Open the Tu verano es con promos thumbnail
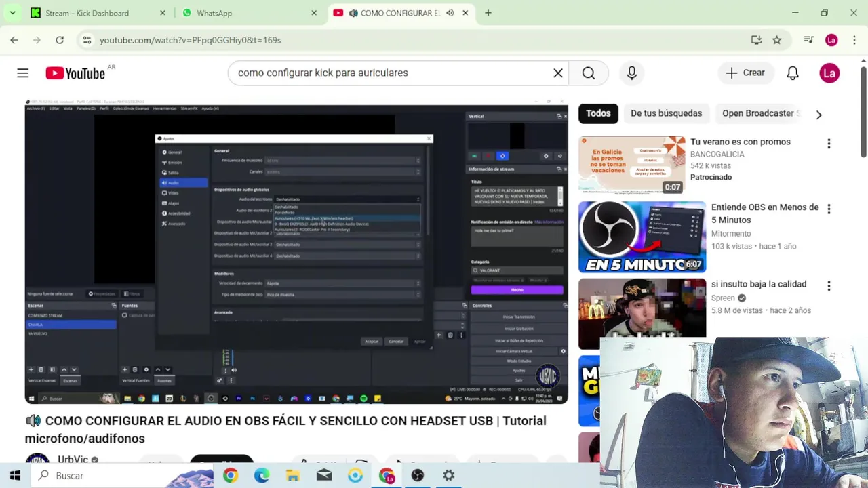The image size is (868, 488). pos(632,165)
